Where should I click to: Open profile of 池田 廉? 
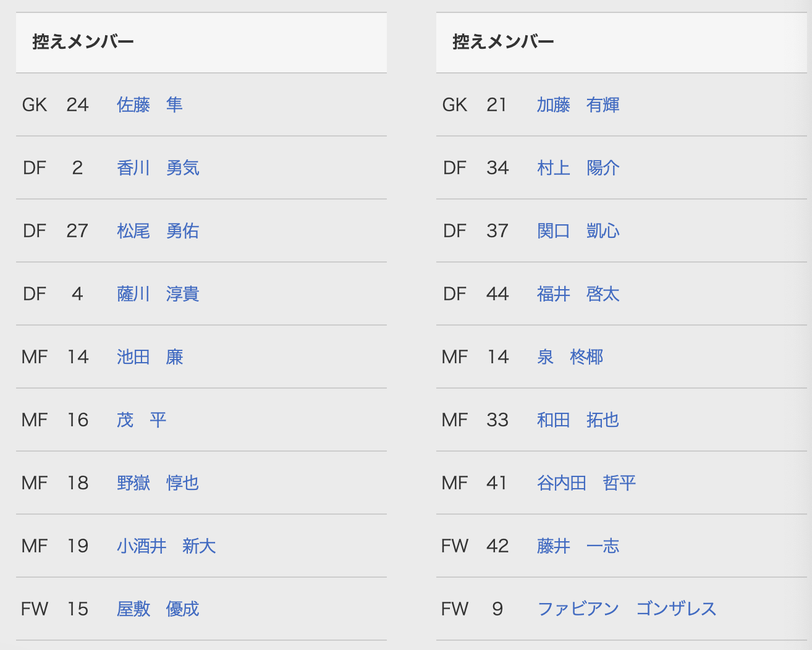point(150,357)
